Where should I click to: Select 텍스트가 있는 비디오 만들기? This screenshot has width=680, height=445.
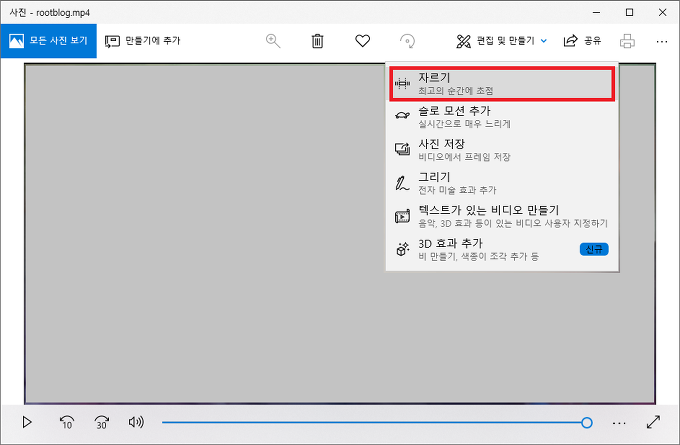pyautogui.click(x=502, y=216)
